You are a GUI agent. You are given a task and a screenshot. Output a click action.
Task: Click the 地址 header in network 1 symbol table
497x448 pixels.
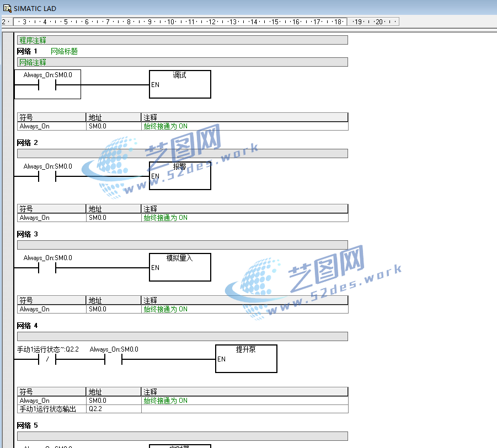coord(114,117)
